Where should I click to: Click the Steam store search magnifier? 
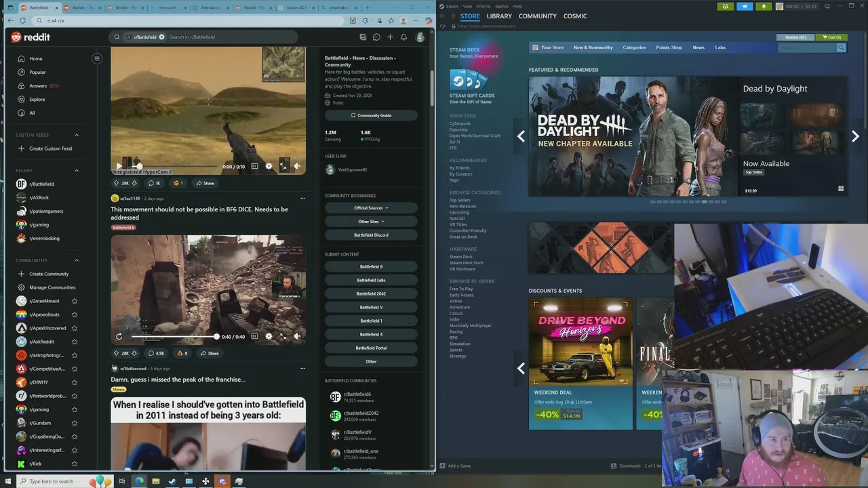click(841, 47)
